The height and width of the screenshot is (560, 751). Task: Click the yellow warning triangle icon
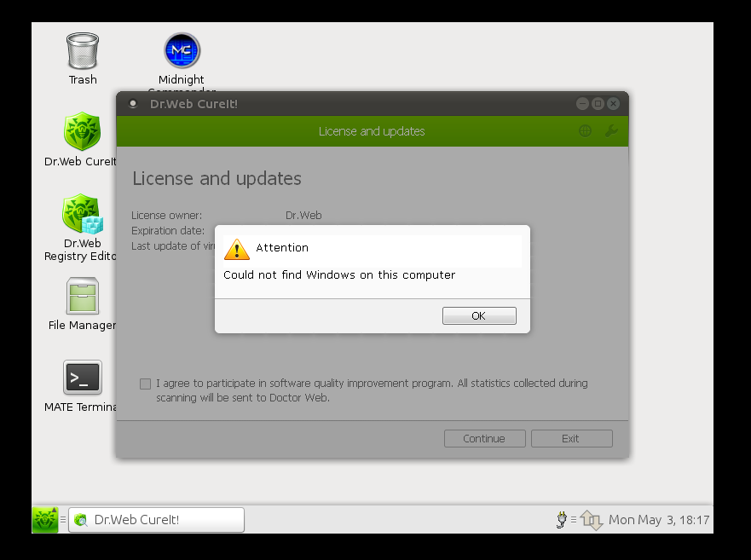[x=237, y=249]
